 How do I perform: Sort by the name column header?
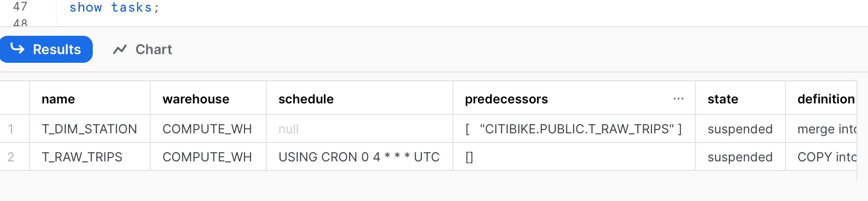click(x=90, y=99)
